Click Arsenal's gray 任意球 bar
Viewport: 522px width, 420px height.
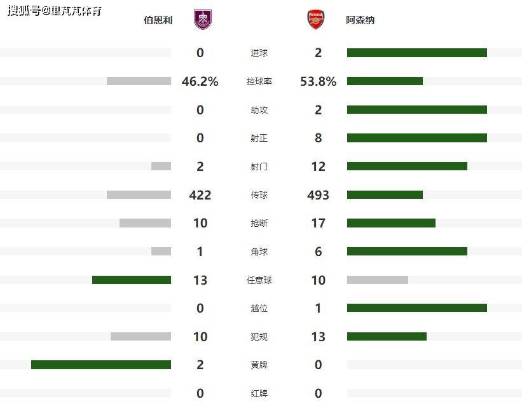(x=377, y=280)
